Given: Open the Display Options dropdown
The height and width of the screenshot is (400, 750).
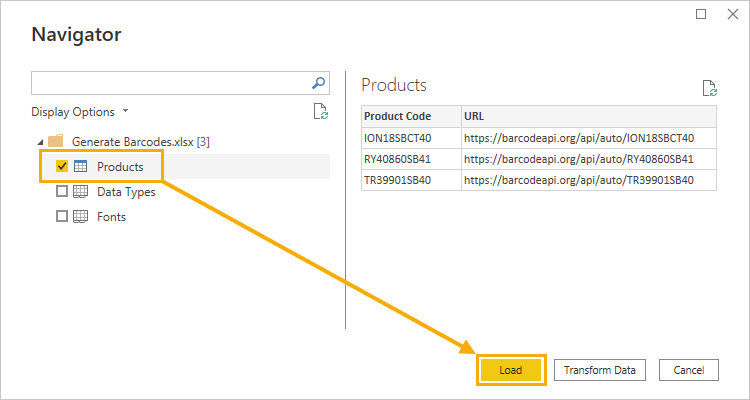Looking at the screenshot, I should point(80,112).
